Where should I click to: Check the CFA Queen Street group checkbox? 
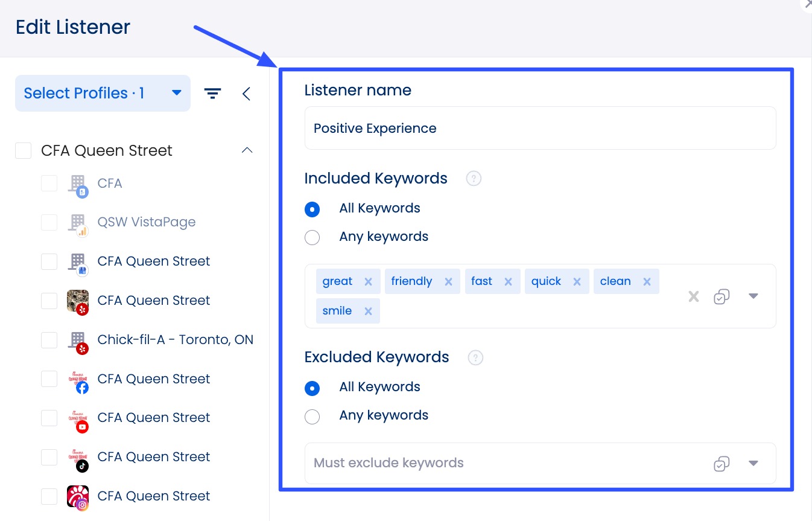click(24, 151)
